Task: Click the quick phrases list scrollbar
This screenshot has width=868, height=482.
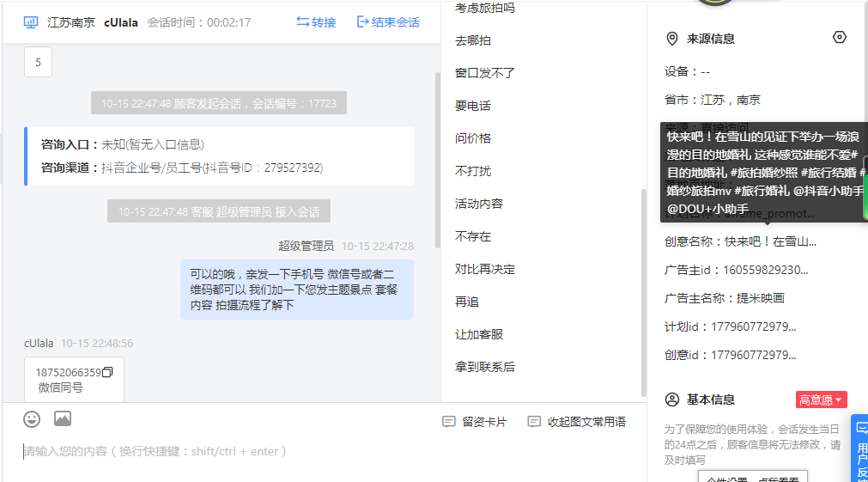Action: (643, 292)
